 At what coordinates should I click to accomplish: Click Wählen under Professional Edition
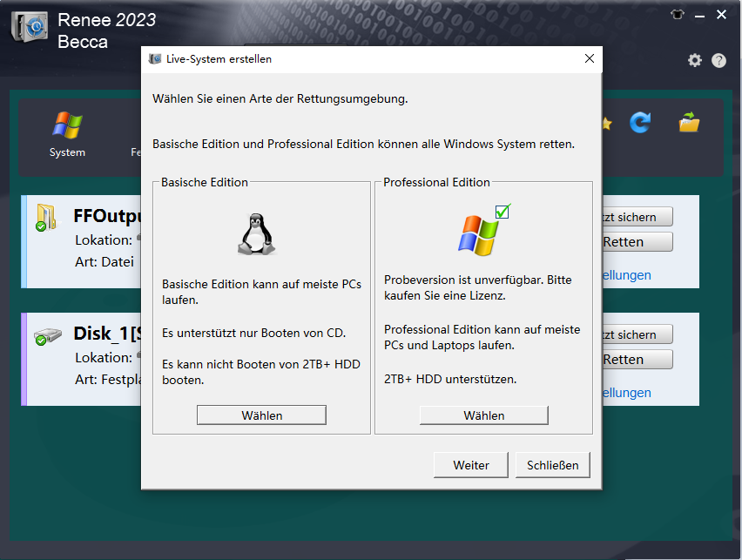pyautogui.click(x=483, y=415)
